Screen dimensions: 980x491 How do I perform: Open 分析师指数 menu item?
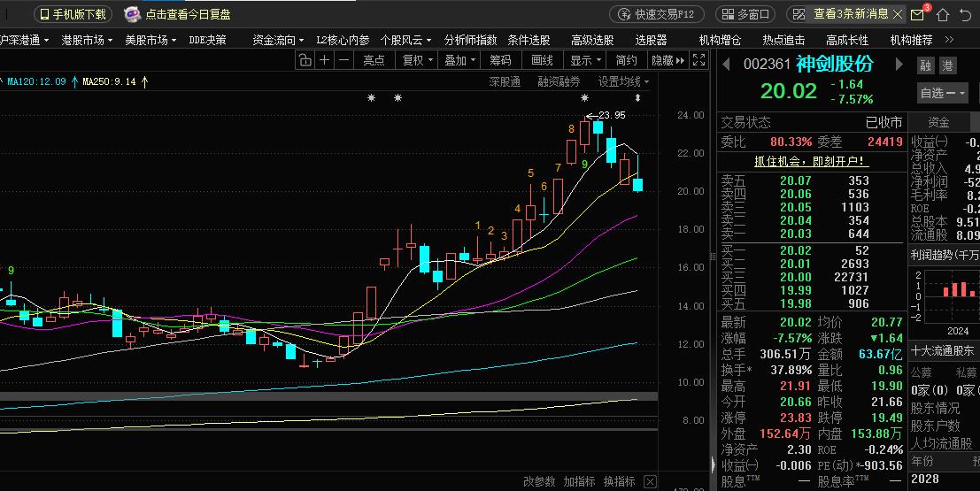(470, 41)
